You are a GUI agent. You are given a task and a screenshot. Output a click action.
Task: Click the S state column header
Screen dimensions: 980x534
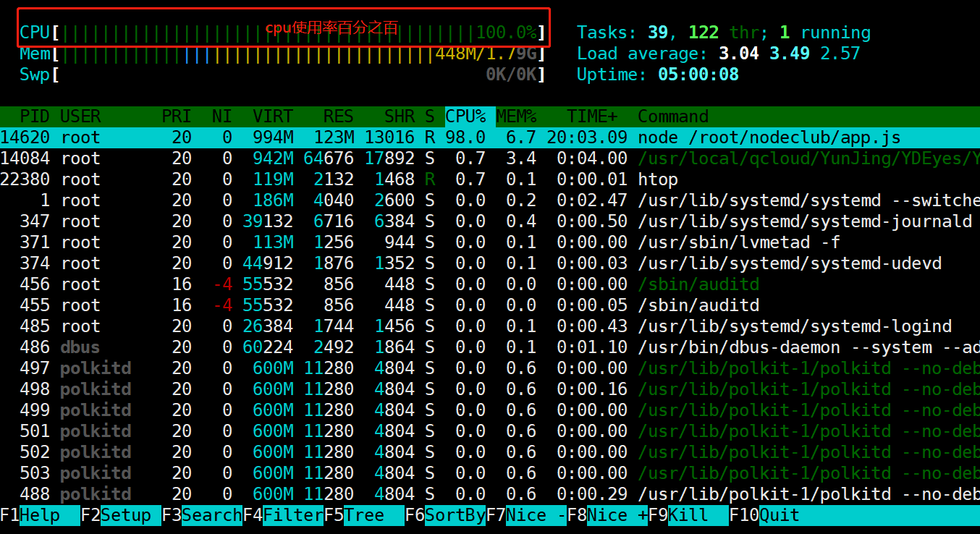click(430, 116)
